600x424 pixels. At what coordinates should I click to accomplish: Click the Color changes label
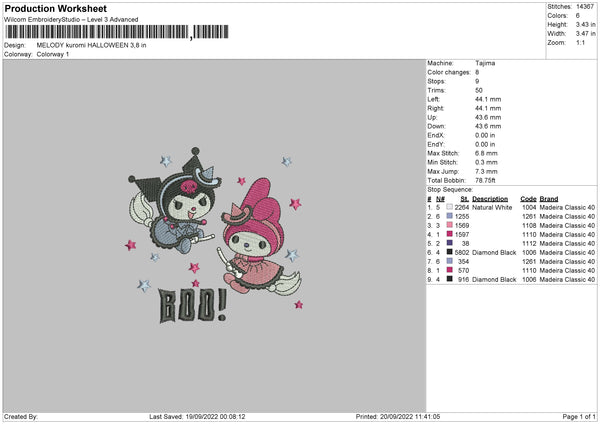(x=449, y=72)
